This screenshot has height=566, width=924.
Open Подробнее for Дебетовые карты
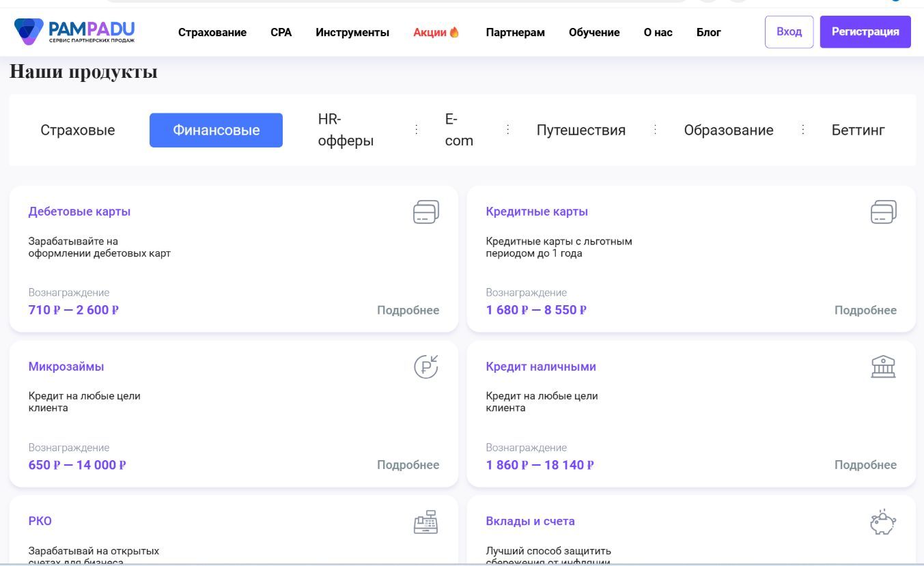point(408,310)
